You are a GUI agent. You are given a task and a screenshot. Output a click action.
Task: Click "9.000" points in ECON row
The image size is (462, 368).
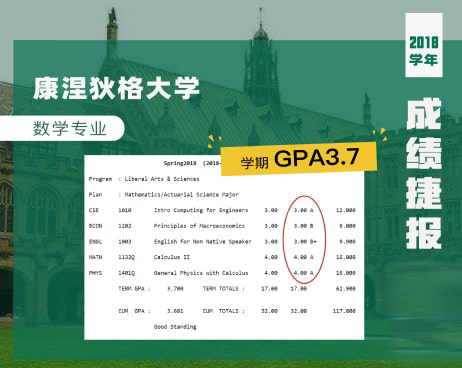click(x=347, y=226)
